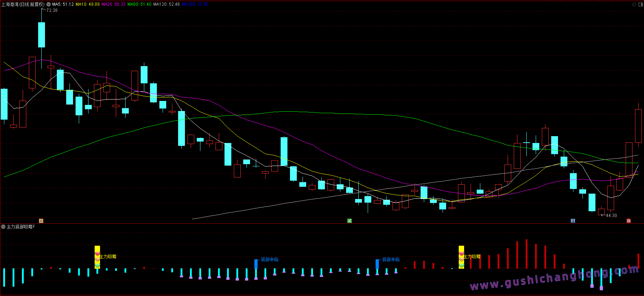Click the diamond icon at chart top-right
This screenshot has width=644, height=296.
pyautogui.click(x=634, y=5)
